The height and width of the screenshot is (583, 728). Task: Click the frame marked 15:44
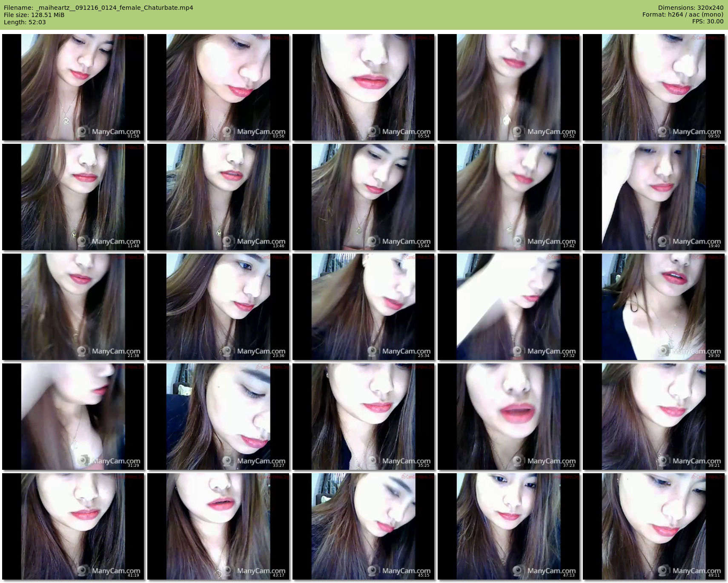(364, 197)
